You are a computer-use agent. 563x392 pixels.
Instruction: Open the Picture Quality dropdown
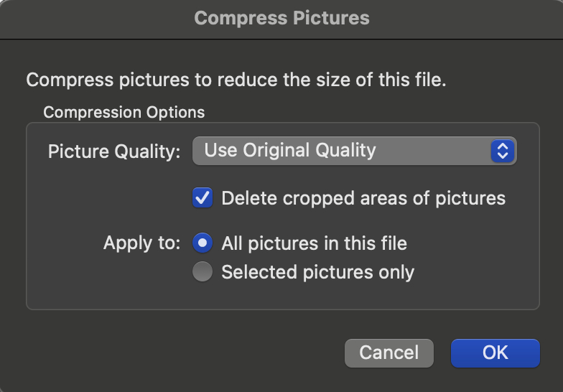point(354,151)
